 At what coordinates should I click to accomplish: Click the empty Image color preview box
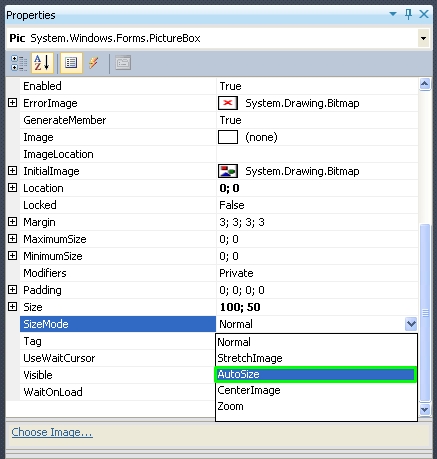[228, 137]
